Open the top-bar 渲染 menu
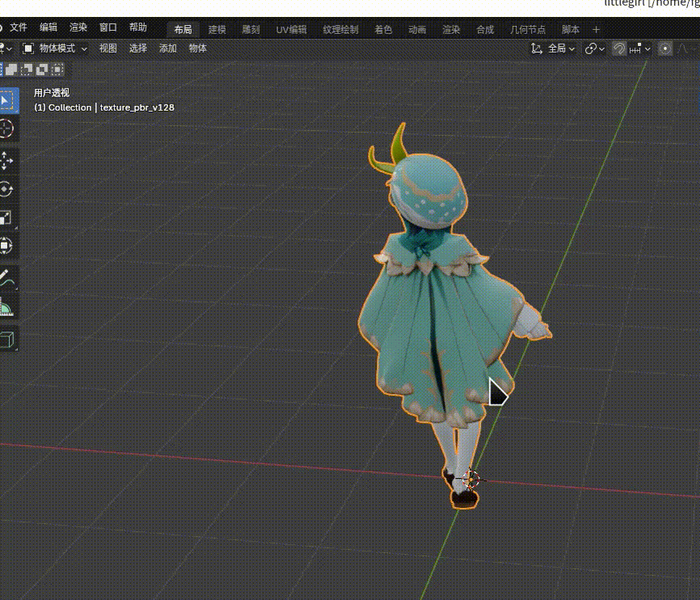The width and height of the screenshot is (700, 600). point(78,27)
